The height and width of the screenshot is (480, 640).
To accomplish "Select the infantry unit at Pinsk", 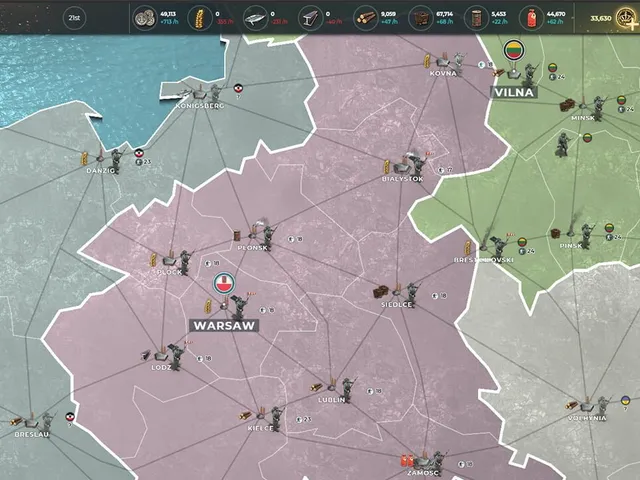I will tap(586, 236).
